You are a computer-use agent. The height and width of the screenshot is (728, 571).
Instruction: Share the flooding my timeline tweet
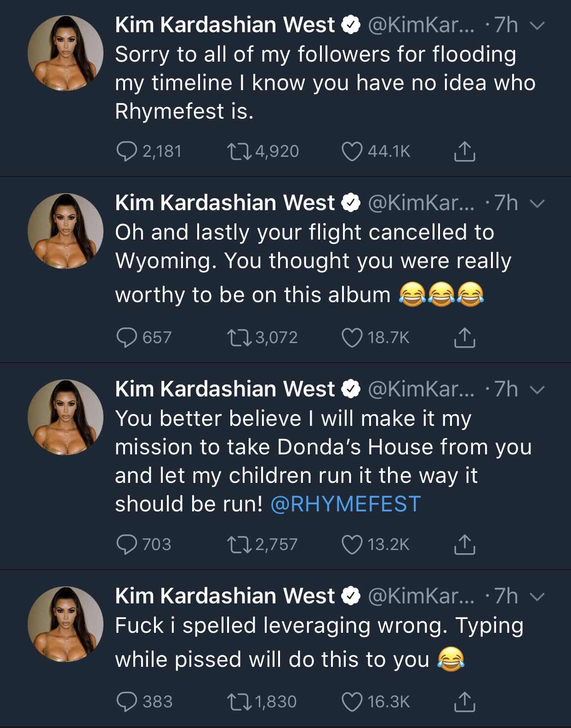(464, 151)
